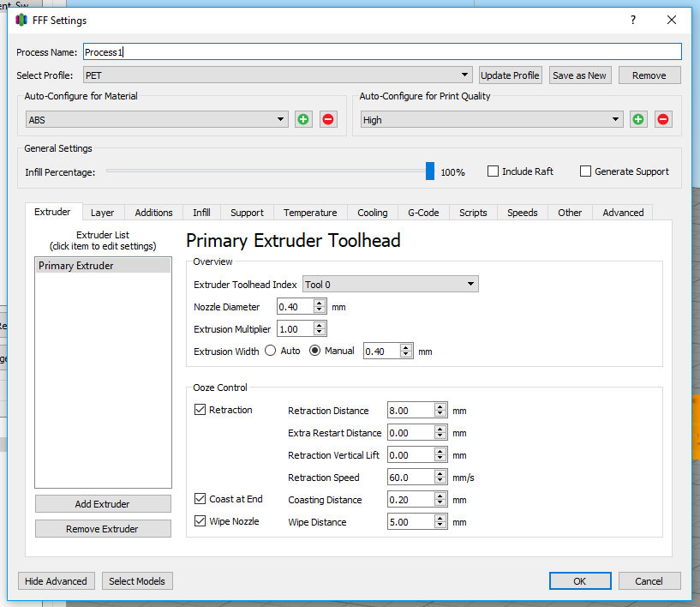Open the Scripts tab
The height and width of the screenshot is (607, 700).
[x=473, y=213]
